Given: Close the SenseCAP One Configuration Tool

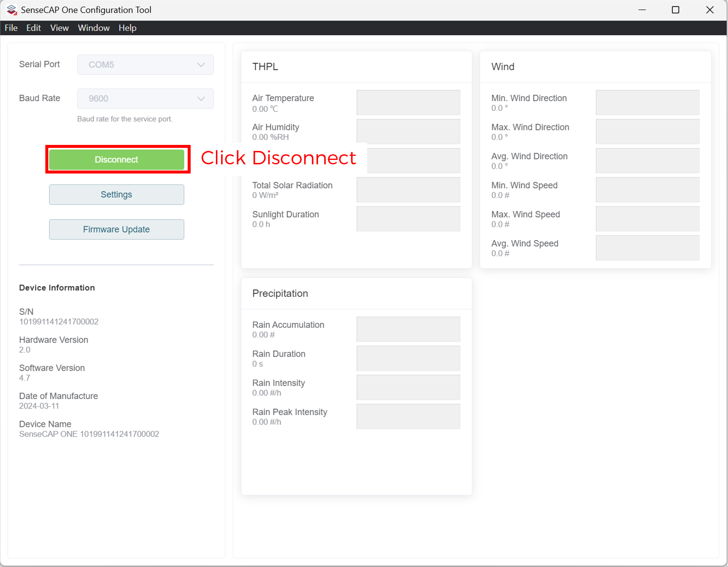Looking at the screenshot, I should point(709,10).
